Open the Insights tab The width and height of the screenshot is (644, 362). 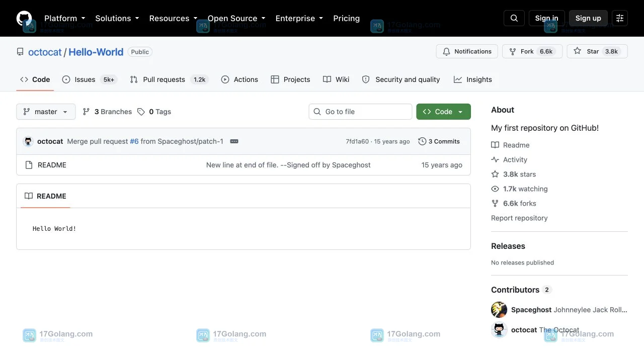[472, 79]
